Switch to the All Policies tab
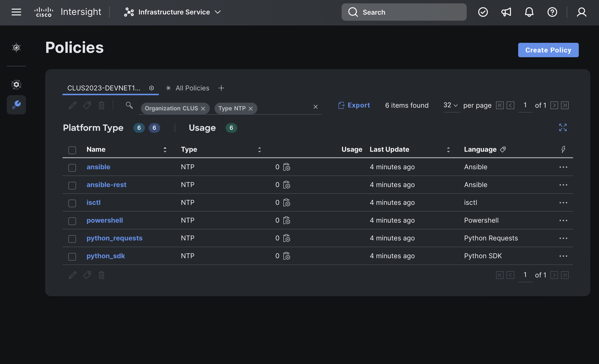Viewport: 599px width, 364px height. click(x=192, y=88)
